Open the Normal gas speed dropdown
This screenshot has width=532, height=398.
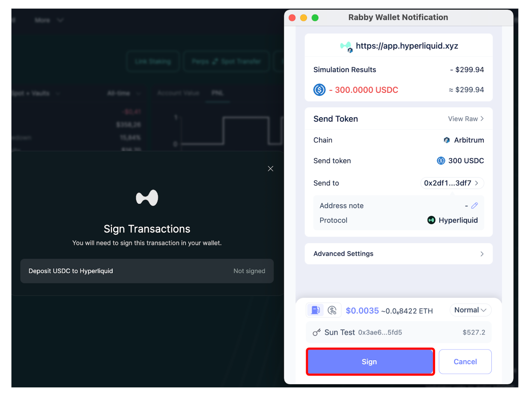[470, 310]
